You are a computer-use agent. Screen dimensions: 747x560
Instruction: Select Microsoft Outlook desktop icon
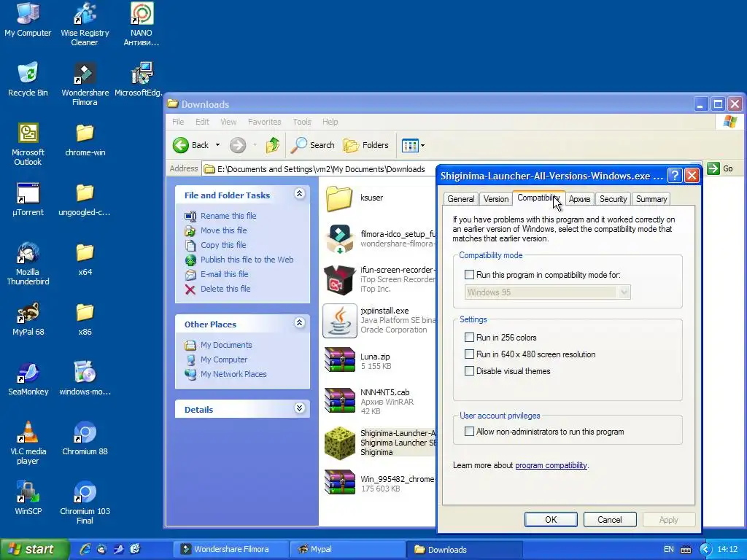point(28,144)
